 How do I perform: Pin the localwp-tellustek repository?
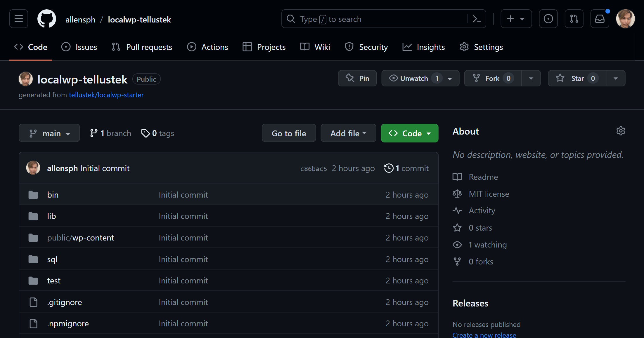pyautogui.click(x=357, y=78)
